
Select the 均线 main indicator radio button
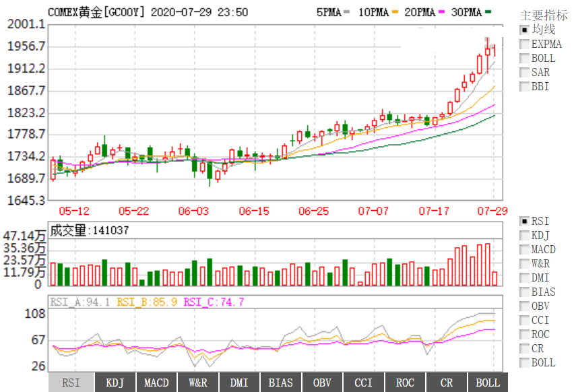coord(524,30)
